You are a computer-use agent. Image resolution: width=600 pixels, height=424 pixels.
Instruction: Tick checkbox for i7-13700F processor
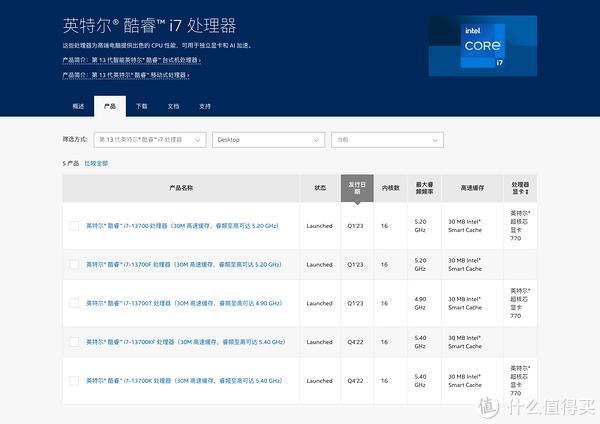(74, 264)
